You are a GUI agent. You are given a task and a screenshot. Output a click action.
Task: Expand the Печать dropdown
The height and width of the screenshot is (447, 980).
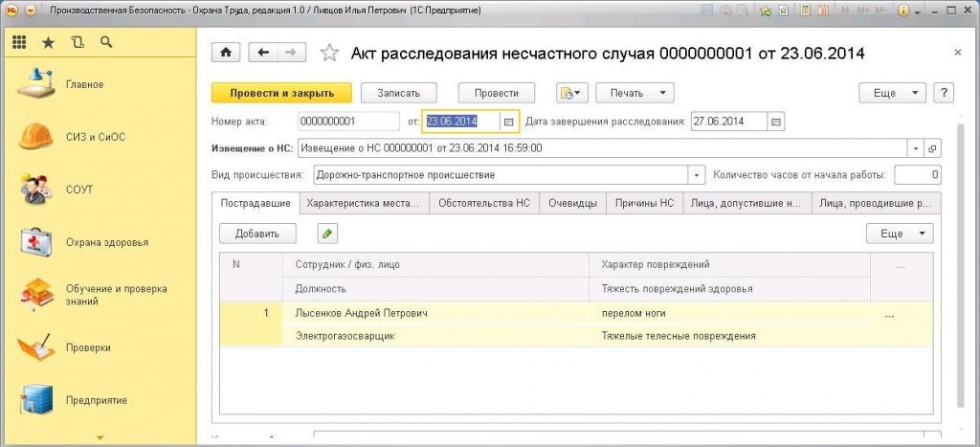635,93
